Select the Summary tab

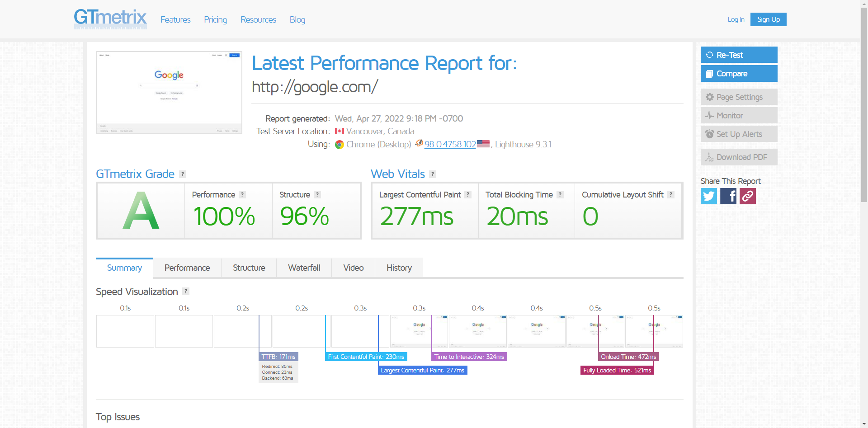[124, 268]
